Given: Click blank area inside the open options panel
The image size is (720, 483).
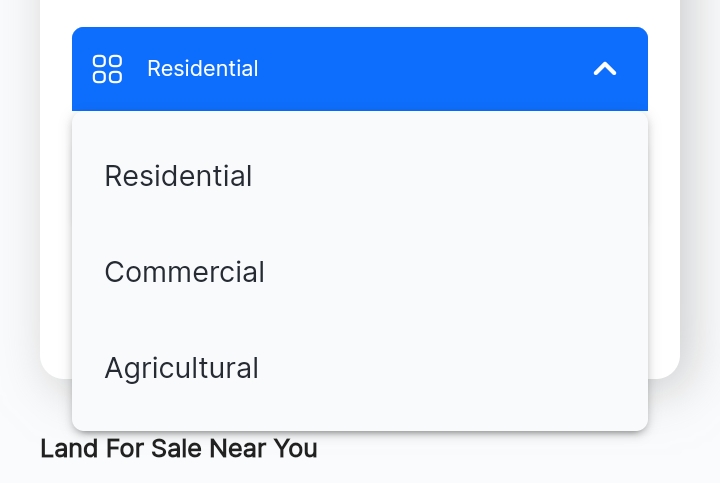Looking at the screenshot, I should tap(459, 271).
